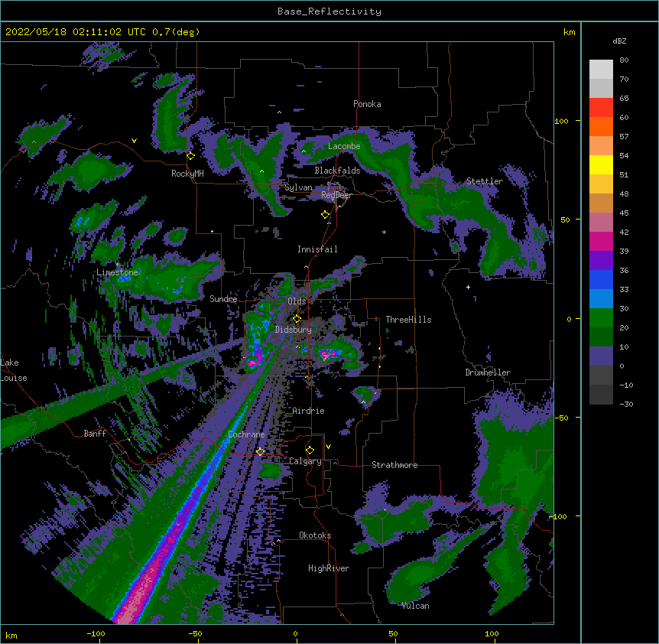Click the yellow V marker east of Calgary
659x644 pixels.
328,447
